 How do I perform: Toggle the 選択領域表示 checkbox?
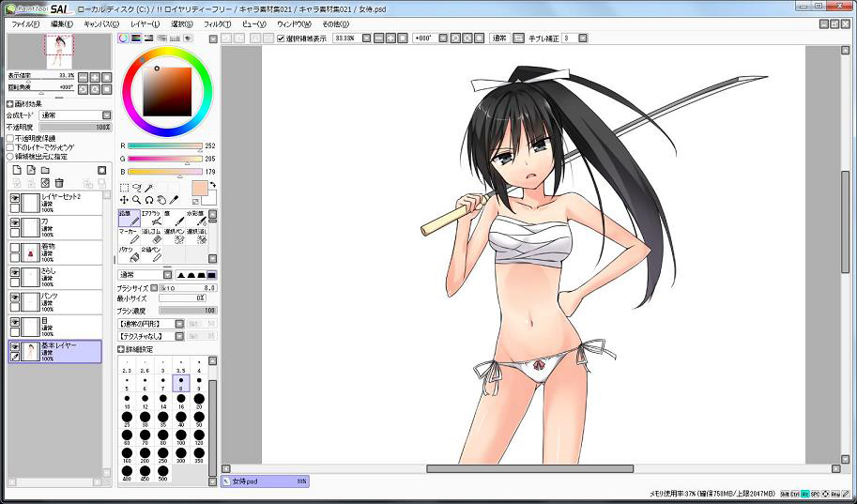[282, 38]
